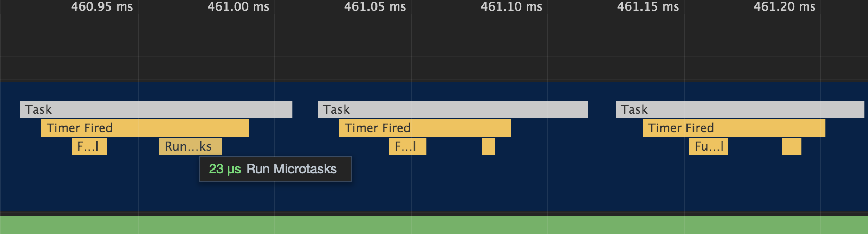
Task: Click the 461.20 ms ruler label
Action: [x=785, y=7]
